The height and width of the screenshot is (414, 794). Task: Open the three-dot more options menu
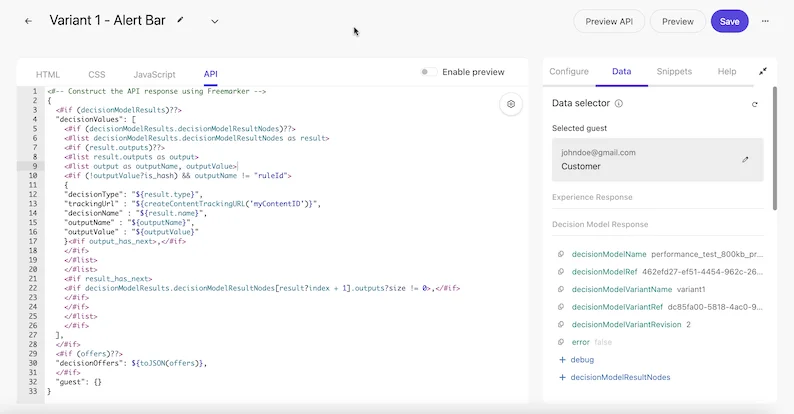765,21
